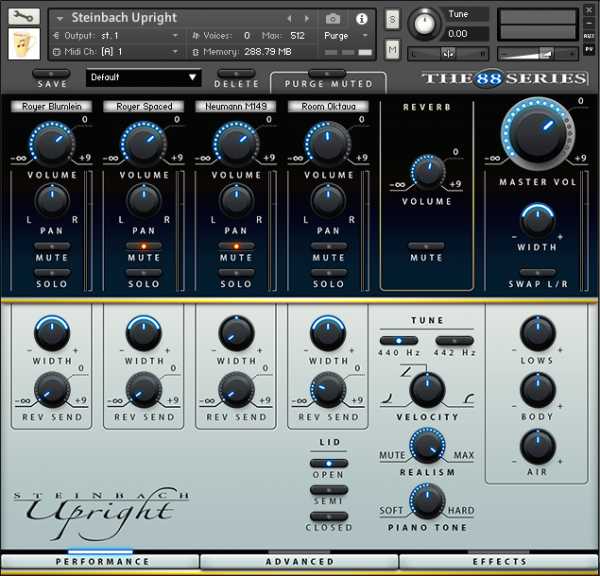
Task: Mute the Room Oktava channel
Action: (x=328, y=246)
